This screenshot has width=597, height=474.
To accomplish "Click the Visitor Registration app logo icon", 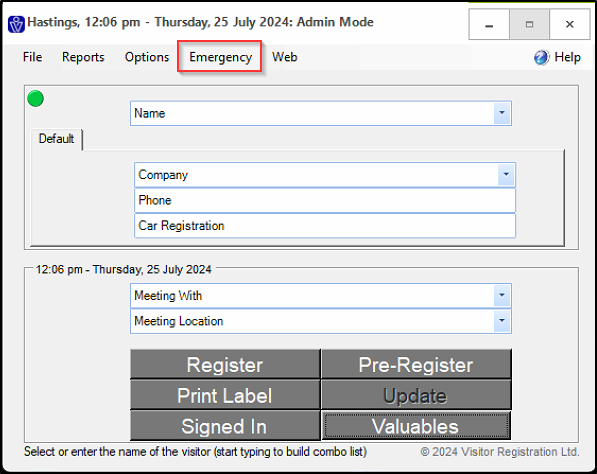I will pos(16,24).
